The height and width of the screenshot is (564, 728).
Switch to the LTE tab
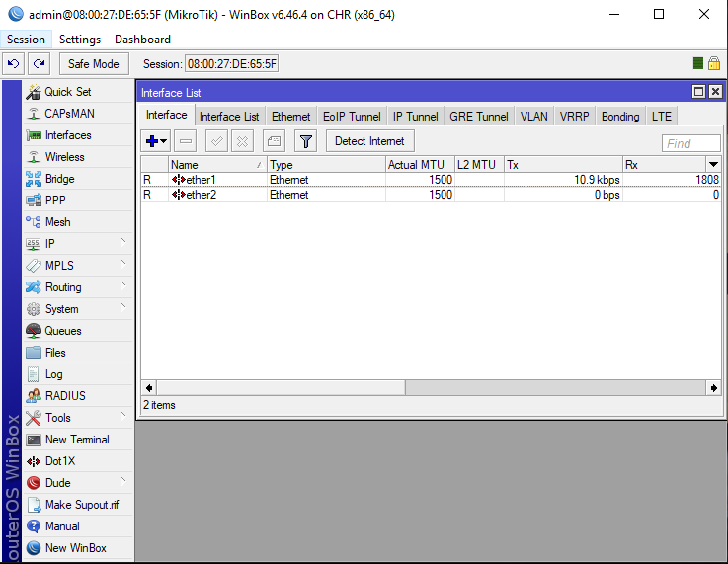click(662, 116)
